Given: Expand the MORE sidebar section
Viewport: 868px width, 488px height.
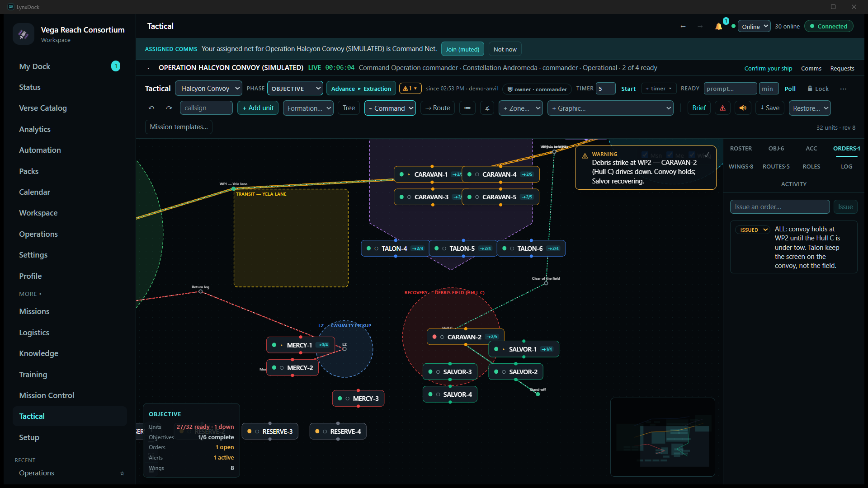Looking at the screenshot, I should point(30,294).
